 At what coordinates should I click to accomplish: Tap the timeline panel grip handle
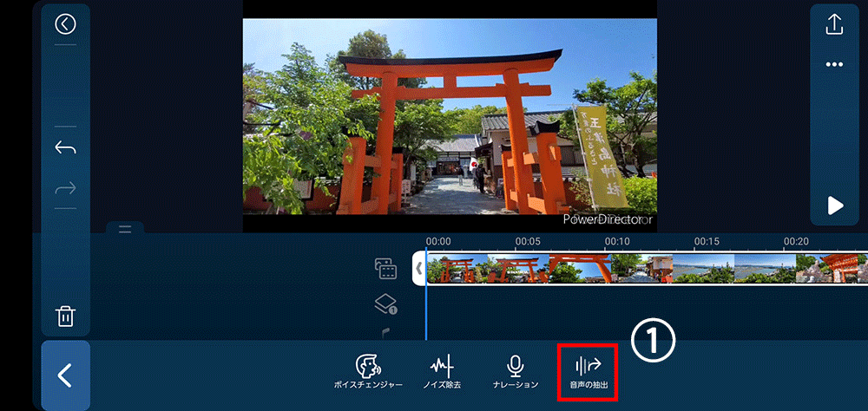click(x=125, y=228)
